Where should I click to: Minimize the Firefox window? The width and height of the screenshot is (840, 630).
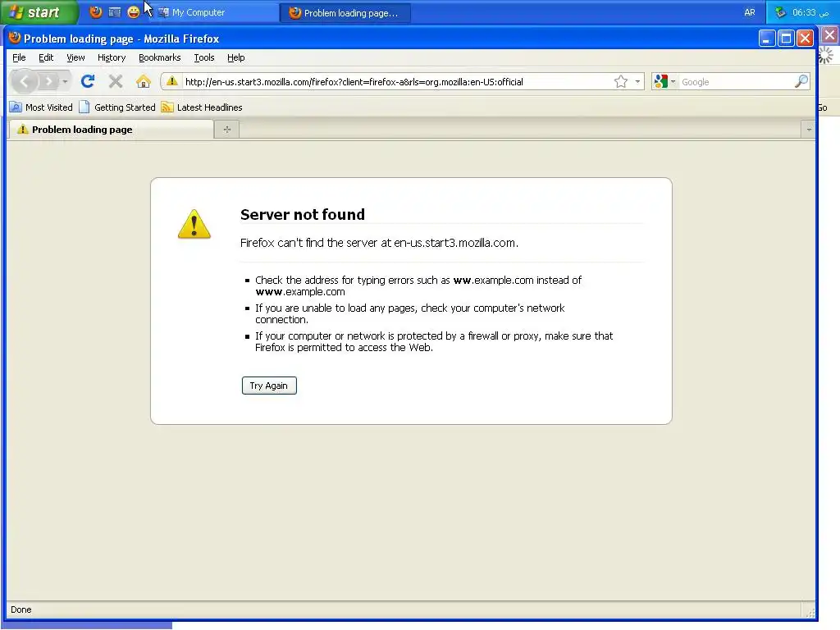[767, 38]
